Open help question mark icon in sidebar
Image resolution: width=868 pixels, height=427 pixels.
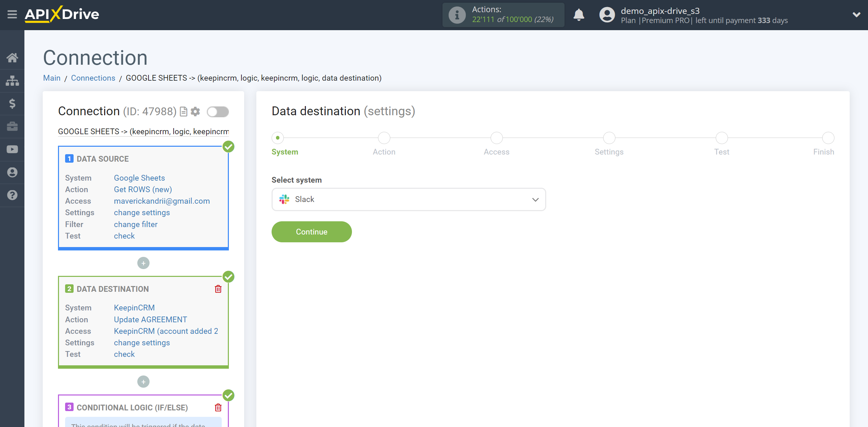pos(12,195)
